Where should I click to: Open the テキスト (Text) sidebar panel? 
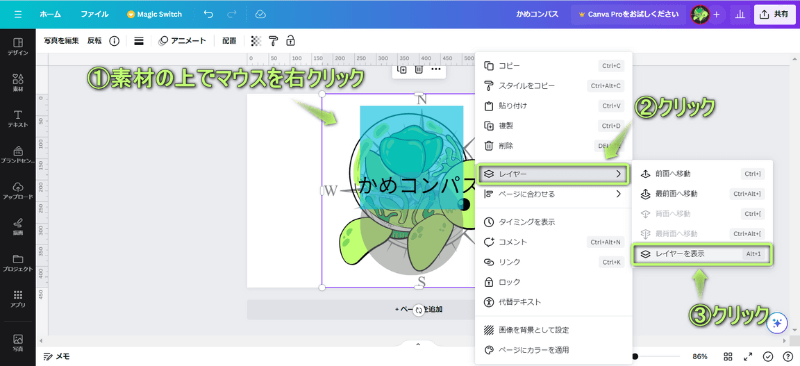pyautogui.click(x=18, y=118)
